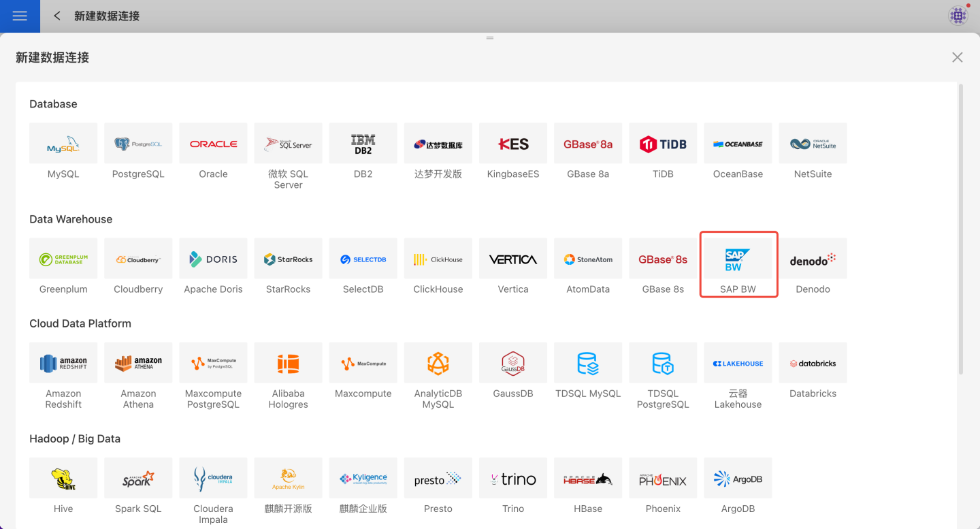This screenshot has height=529, width=980.
Task: Close the new data connection dialog
Action: [957, 57]
